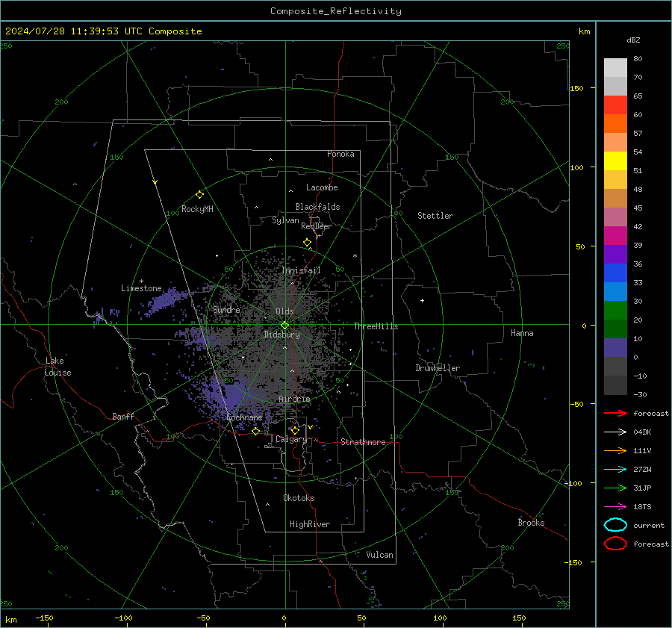This screenshot has height=628, width=672.
Task: Click the Sylvan label
Action: coord(285,220)
